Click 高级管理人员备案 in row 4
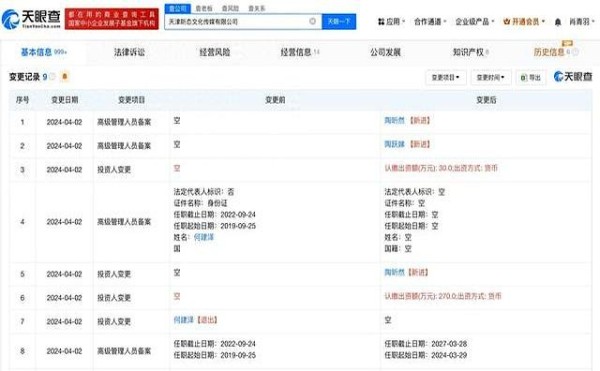The image size is (600, 371). pyautogui.click(x=124, y=222)
